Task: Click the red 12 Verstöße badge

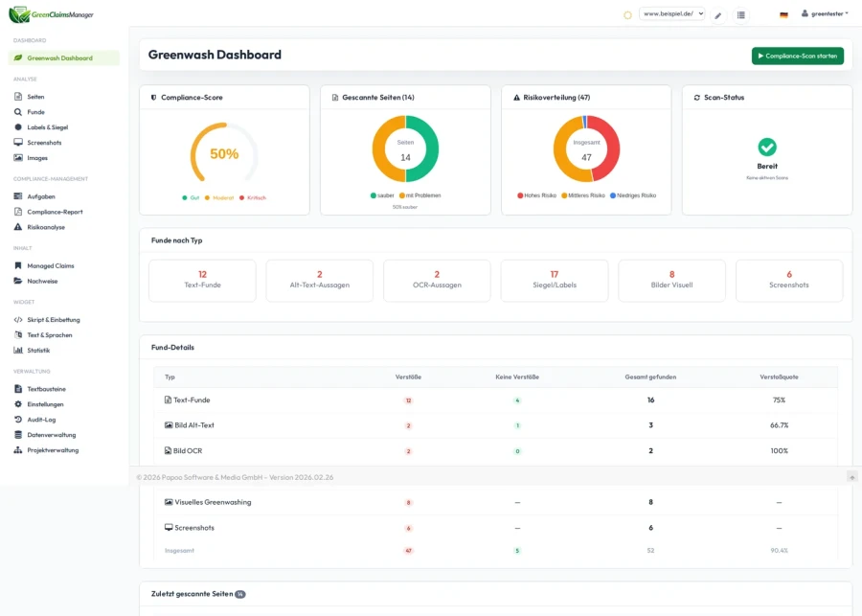Action: [x=408, y=400]
